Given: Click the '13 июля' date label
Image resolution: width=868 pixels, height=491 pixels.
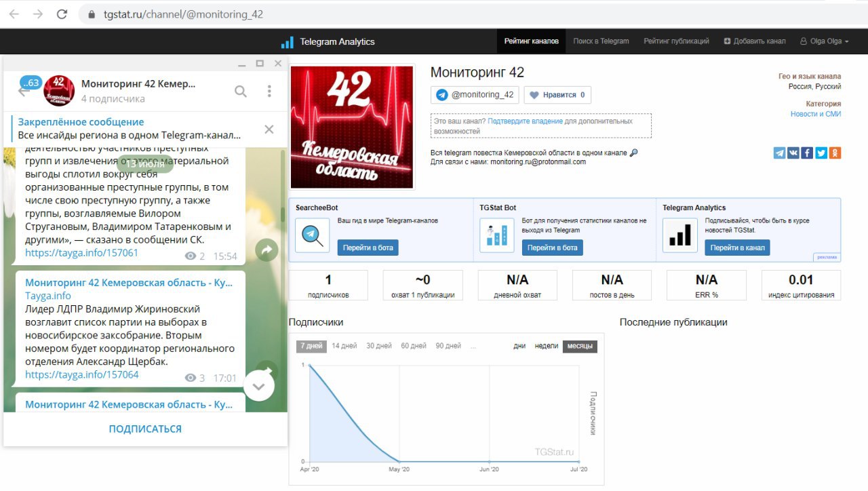Looking at the screenshot, I should coord(145,163).
